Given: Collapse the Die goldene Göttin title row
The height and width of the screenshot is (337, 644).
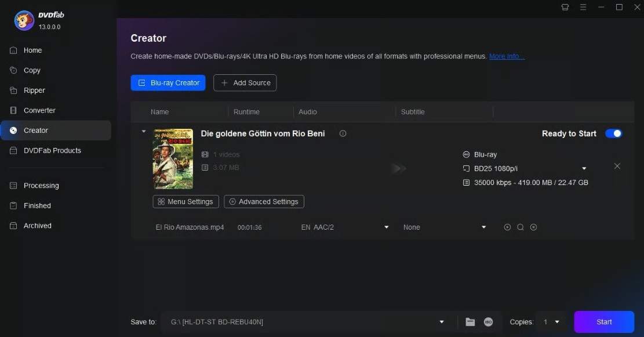Looking at the screenshot, I should 144,132.
